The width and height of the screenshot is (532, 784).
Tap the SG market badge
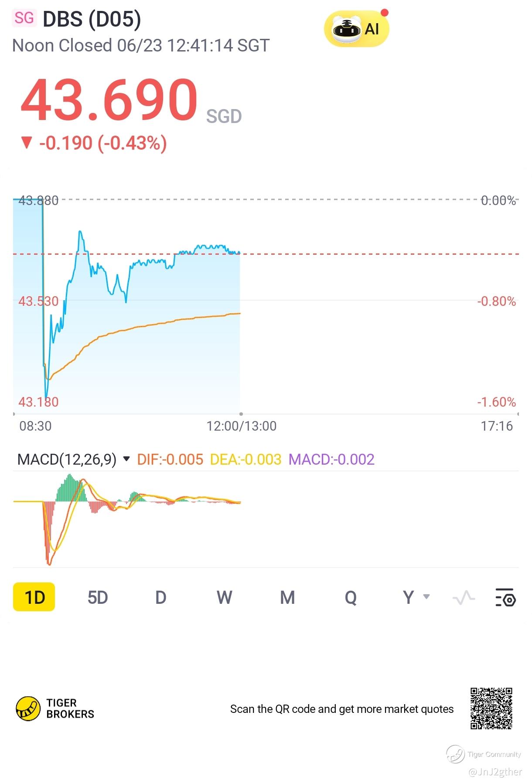(x=24, y=18)
